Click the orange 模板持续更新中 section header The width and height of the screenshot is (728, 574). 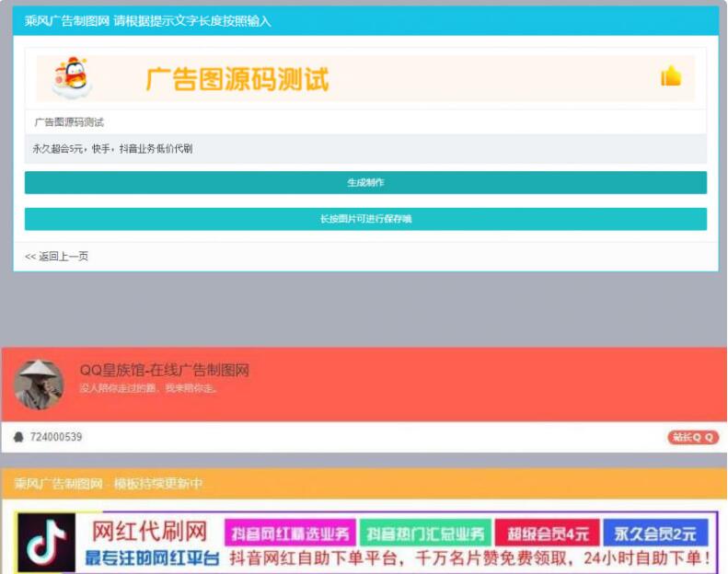(109, 484)
